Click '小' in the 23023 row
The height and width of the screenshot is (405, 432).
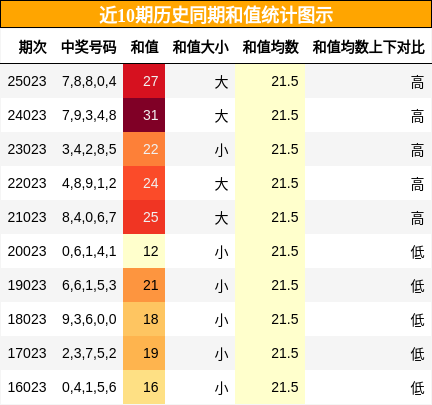pos(221,150)
